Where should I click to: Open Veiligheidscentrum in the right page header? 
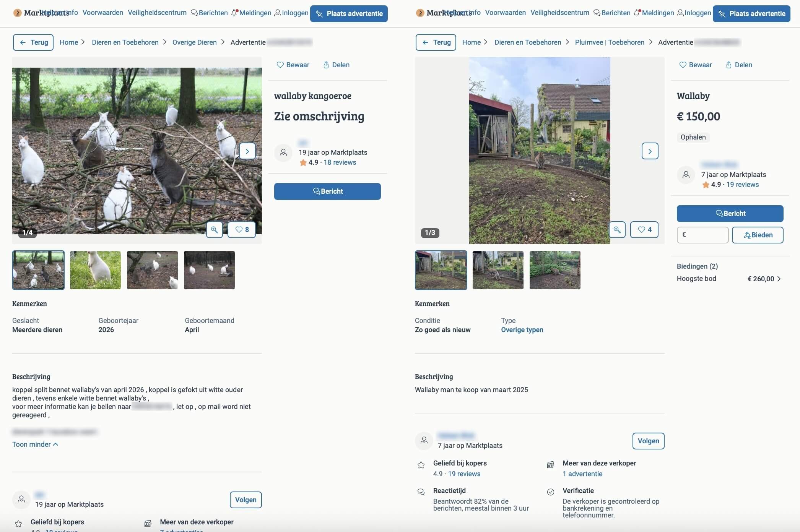pyautogui.click(x=560, y=13)
